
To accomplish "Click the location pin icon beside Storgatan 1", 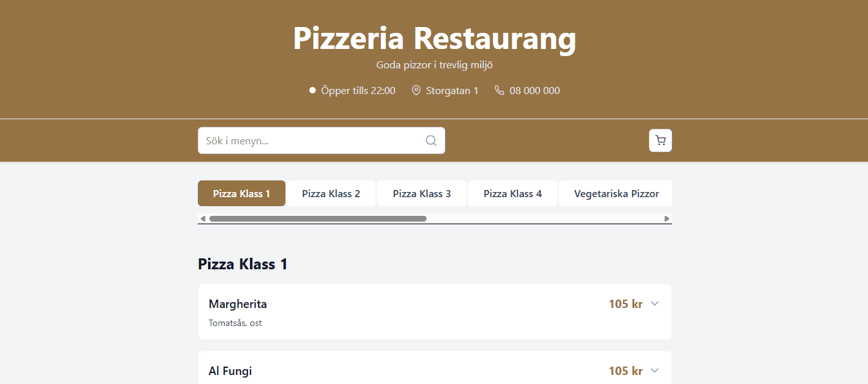I will pyautogui.click(x=416, y=90).
